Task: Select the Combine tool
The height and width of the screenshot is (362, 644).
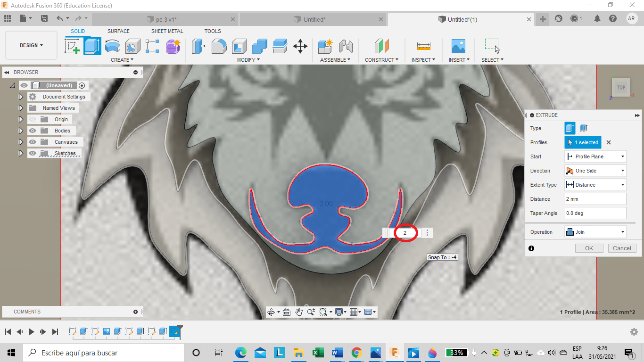Action: pyautogui.click(x=260, y=46)
